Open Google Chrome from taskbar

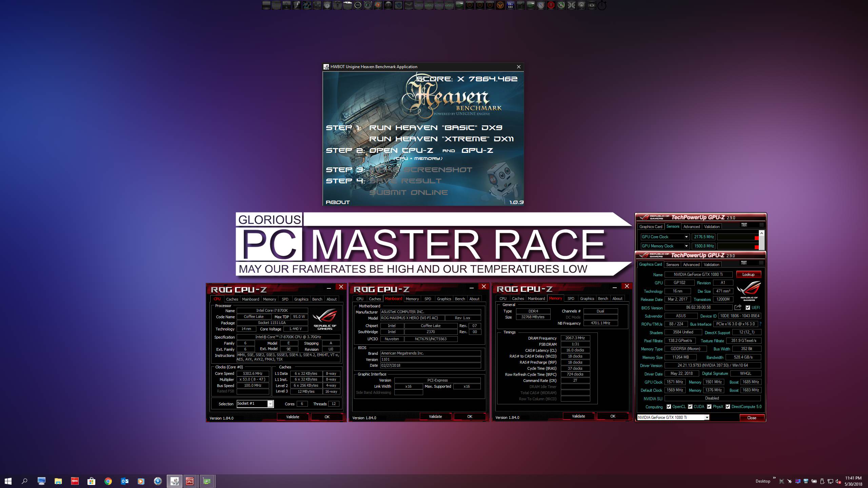pyautogui.click(x=108, y=481)
